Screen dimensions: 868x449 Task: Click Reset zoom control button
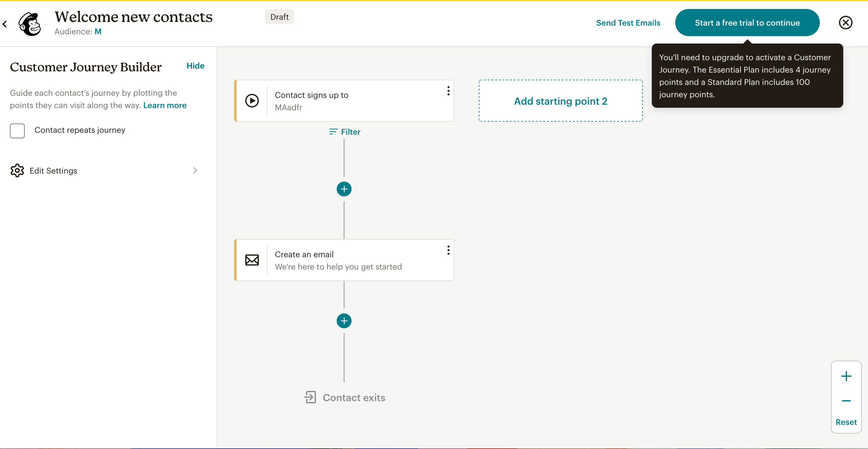click(846, 422)
